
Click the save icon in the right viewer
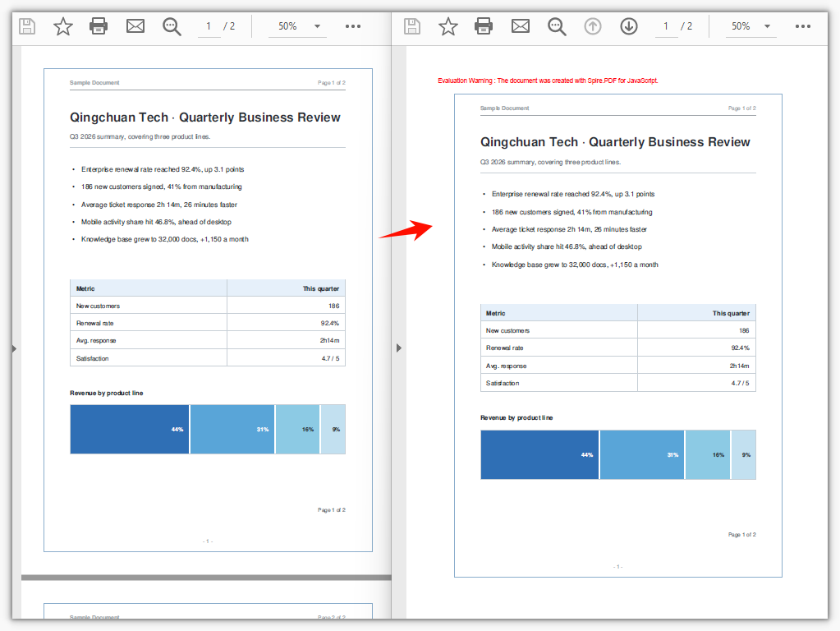412,26
